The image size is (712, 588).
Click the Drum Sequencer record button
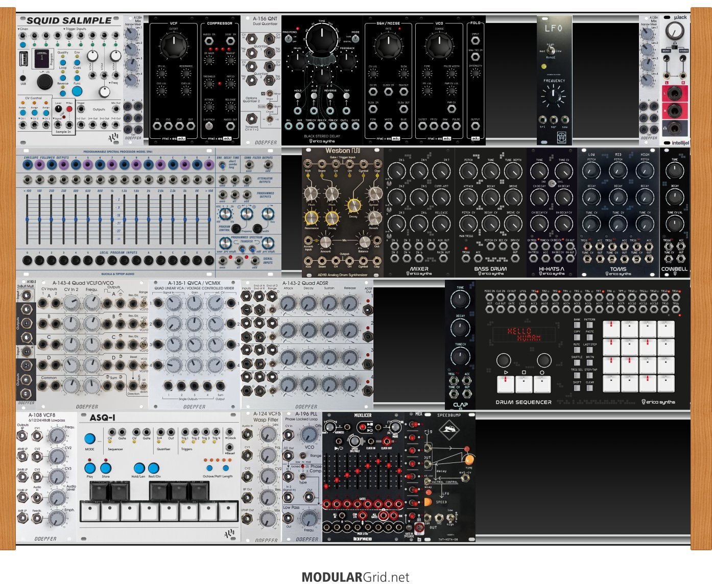tap(542, 384)
